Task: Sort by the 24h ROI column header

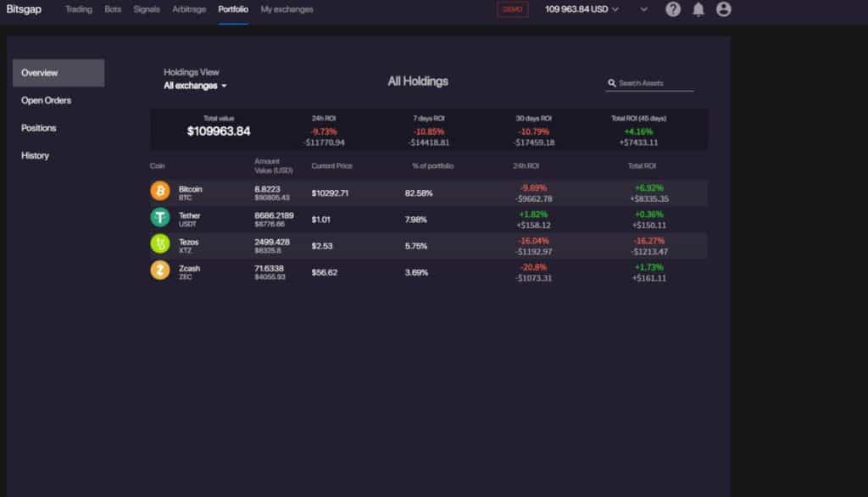Action: (x=526, y=166)
